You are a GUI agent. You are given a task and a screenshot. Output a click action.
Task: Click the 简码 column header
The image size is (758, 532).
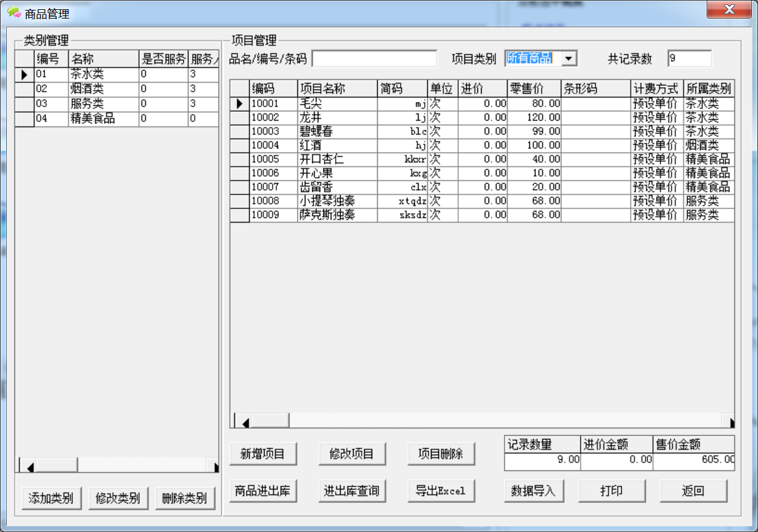[402, 88]
